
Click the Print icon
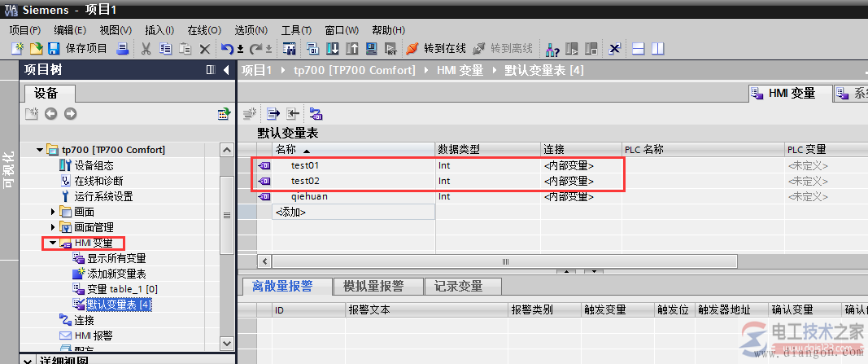click(x=122, y=49)
